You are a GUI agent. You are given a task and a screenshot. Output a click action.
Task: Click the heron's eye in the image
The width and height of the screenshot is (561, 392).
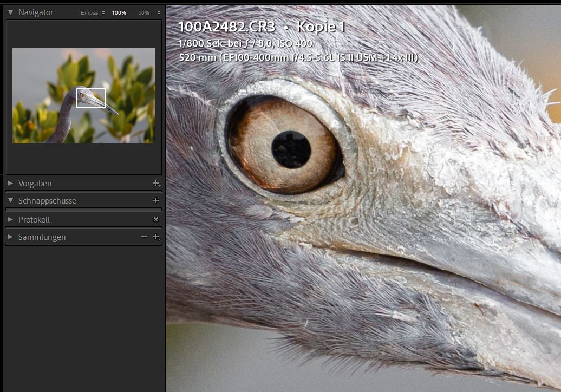pyautogui.click(x=285, y=145)
